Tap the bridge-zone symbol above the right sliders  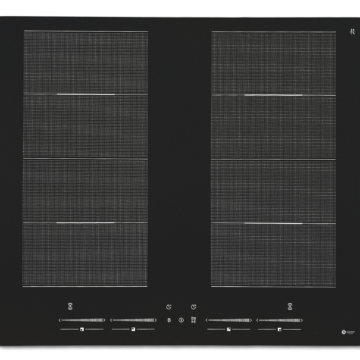tap(290, 306)
